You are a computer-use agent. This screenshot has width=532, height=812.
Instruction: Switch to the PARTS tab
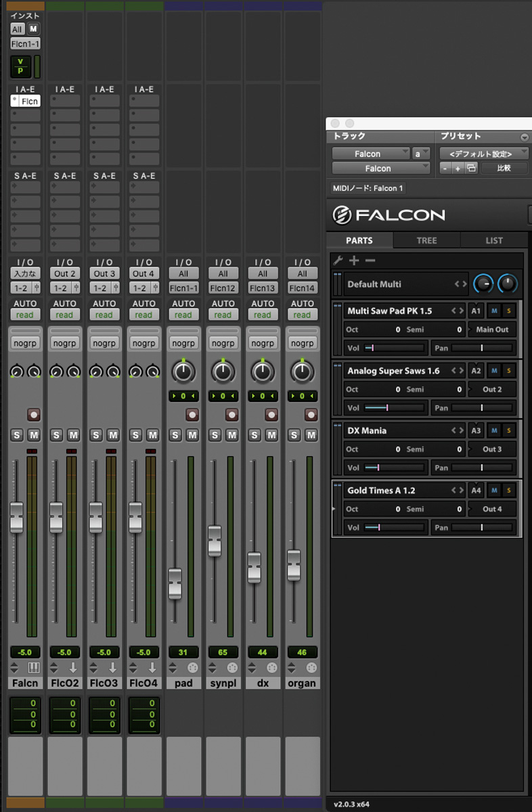tap(359, 240)
